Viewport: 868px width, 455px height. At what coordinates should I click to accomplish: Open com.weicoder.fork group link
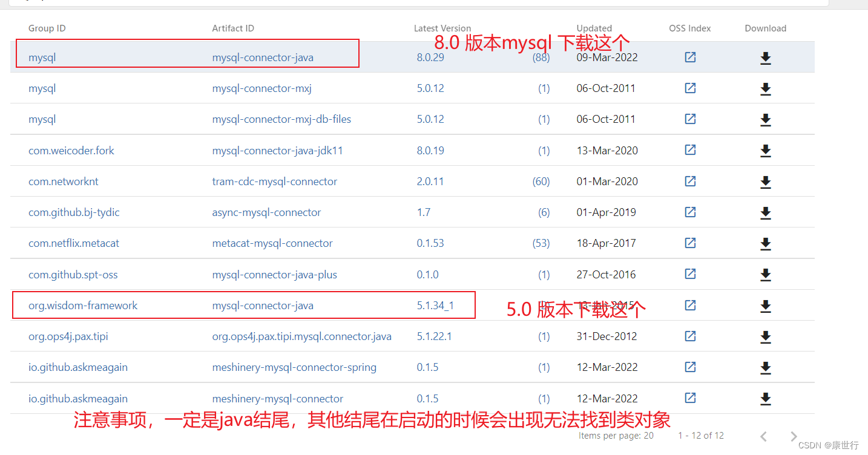point(71,151)
